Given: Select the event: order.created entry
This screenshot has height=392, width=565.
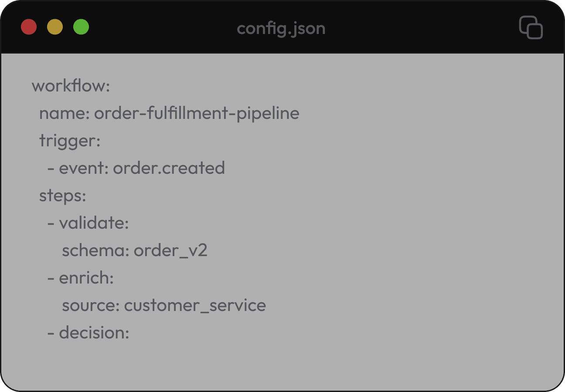Looking at the screenshot, I should click(137, 168).
